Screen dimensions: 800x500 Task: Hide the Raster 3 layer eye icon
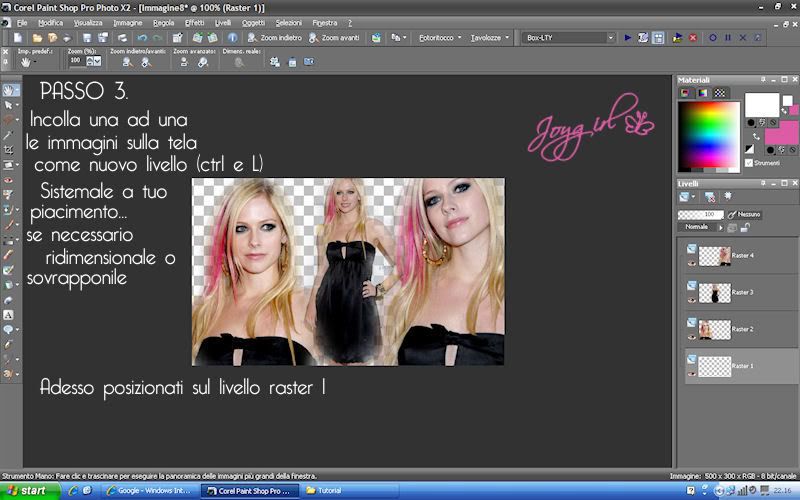(x=692, y=300)
